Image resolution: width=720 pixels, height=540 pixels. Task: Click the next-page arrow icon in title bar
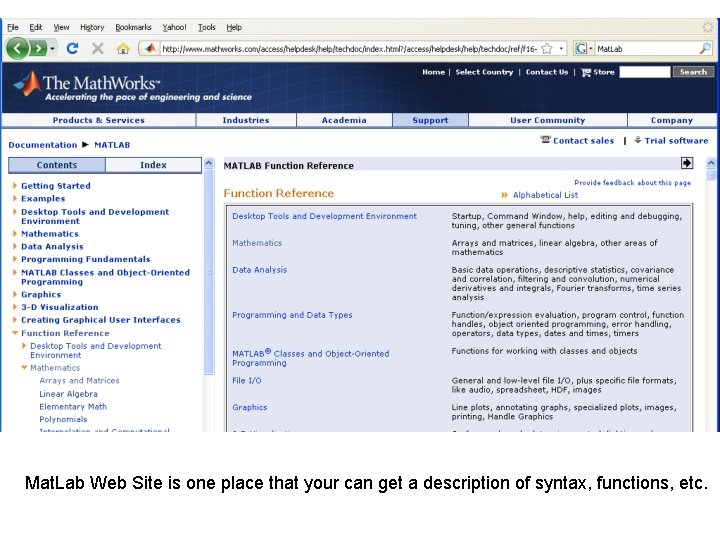coord(686,163)
